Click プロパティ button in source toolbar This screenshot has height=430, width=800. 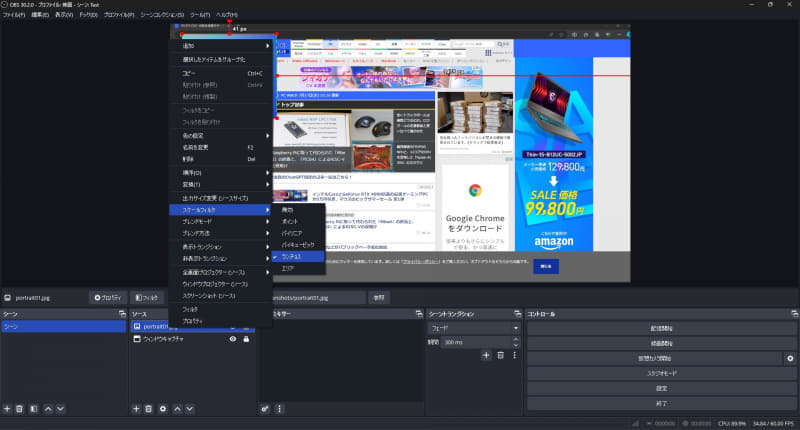pyautogui.click(x=108, y=298)
